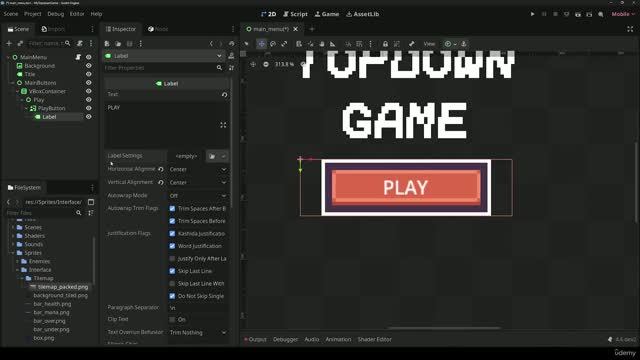
Task: Open the Project menu
Action: [x=33, y=14]
